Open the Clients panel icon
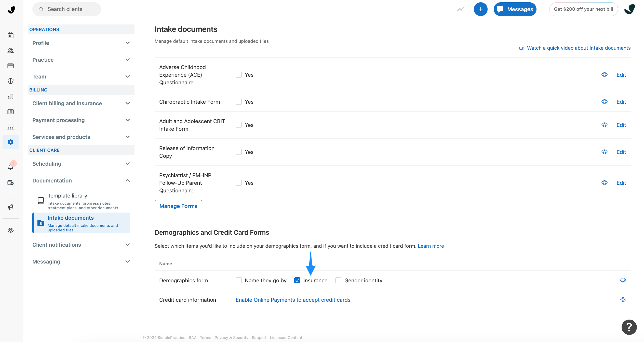 click(x=11, y=50)
